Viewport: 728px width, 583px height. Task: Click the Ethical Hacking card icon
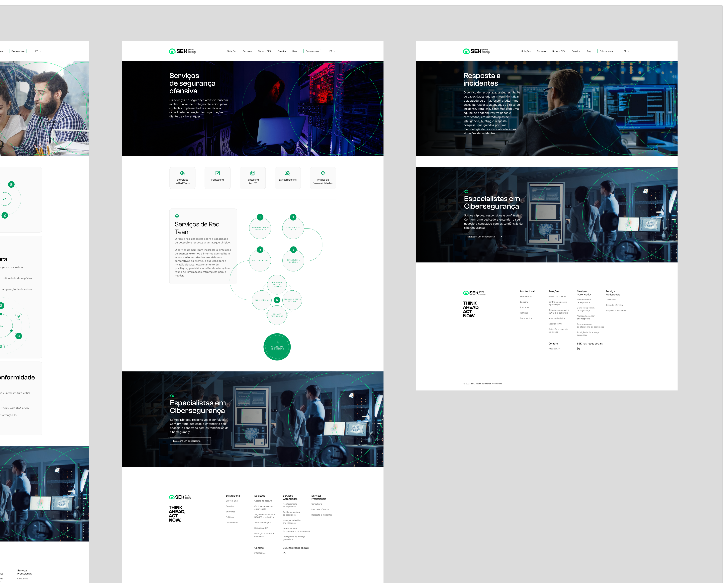[x=288, y=173]
